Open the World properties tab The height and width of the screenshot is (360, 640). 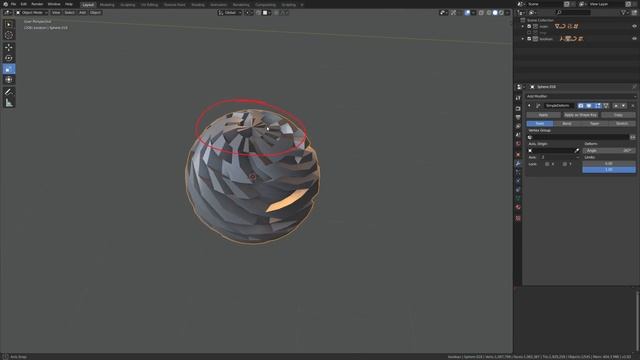pyautogui.click(x=518, y=144)
